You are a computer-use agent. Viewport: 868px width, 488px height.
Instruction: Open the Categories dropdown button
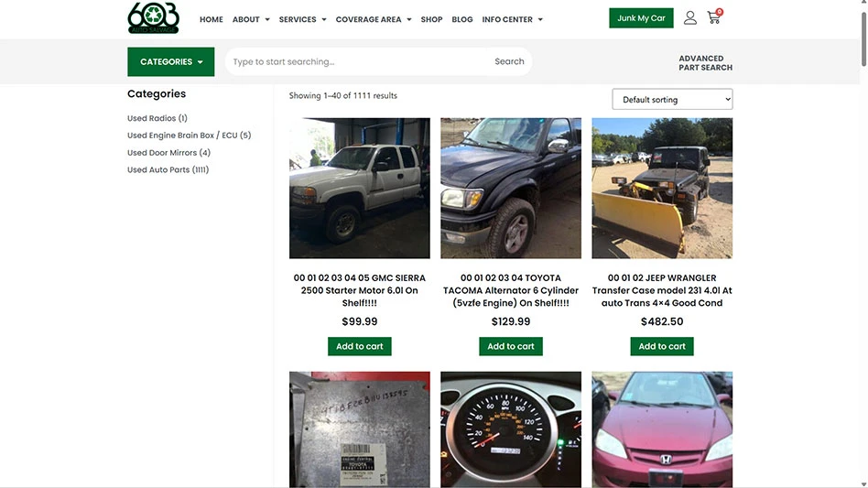(171, 61)
